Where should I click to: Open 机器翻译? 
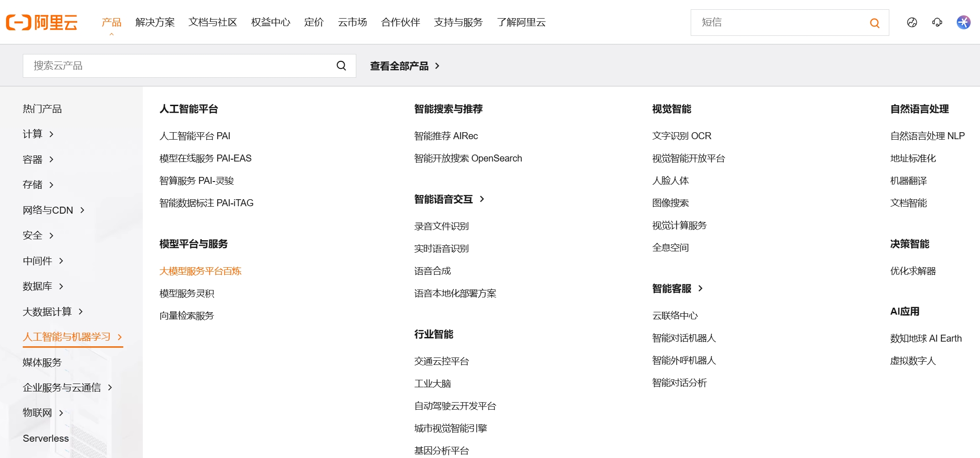point(909,181)
